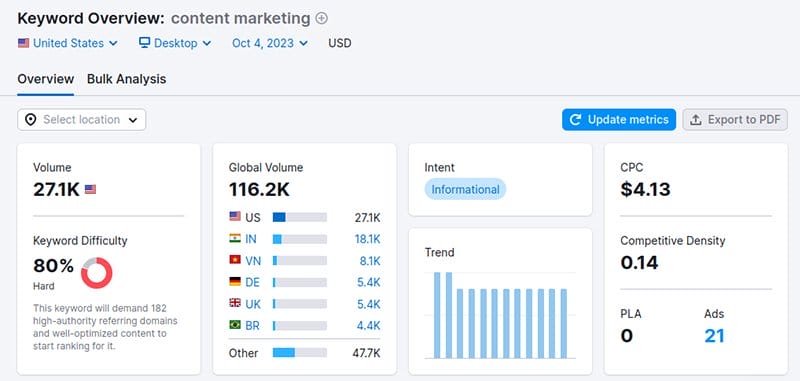Click the Brazil flag icon
This screenshot has width=800, height=381.
tap(235, 324)
